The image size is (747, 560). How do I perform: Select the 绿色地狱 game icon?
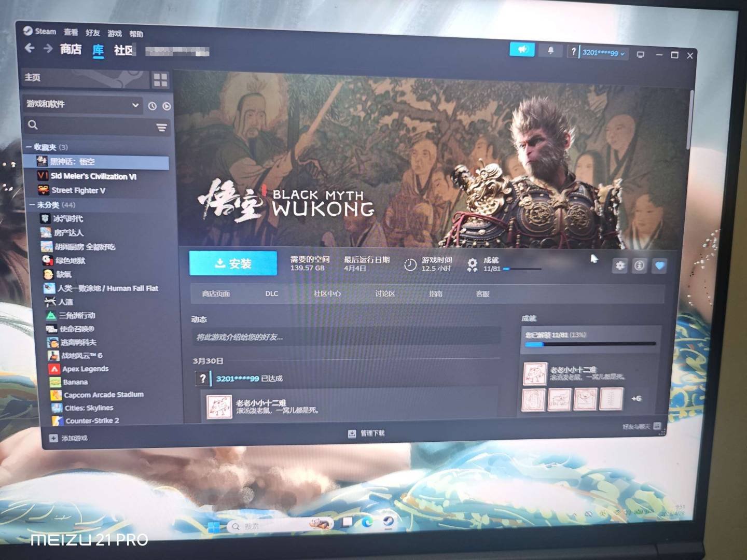click(x=48, y=260)
